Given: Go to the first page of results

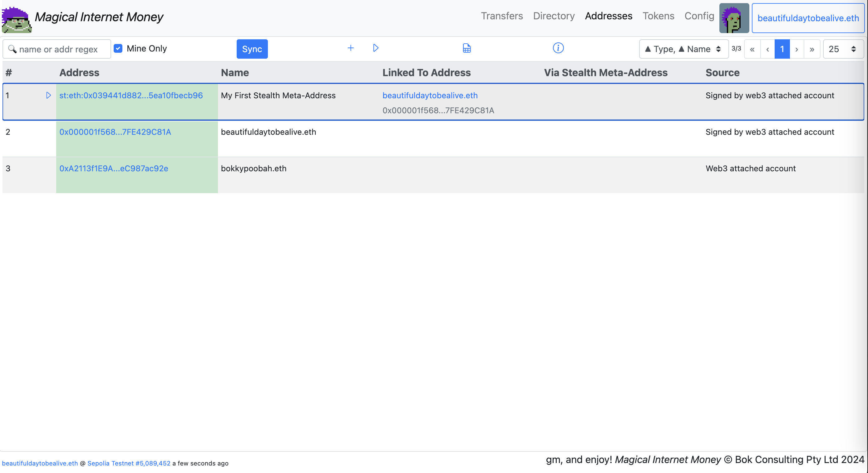Looking at the screenshot, I should click(x=752, y=49).
